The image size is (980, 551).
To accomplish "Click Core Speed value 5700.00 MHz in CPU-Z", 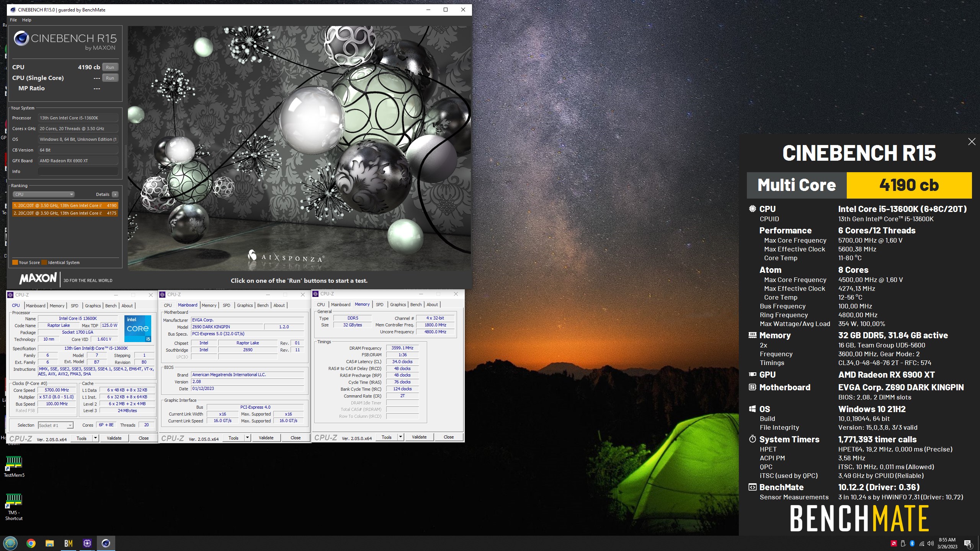I will (57, 390).
